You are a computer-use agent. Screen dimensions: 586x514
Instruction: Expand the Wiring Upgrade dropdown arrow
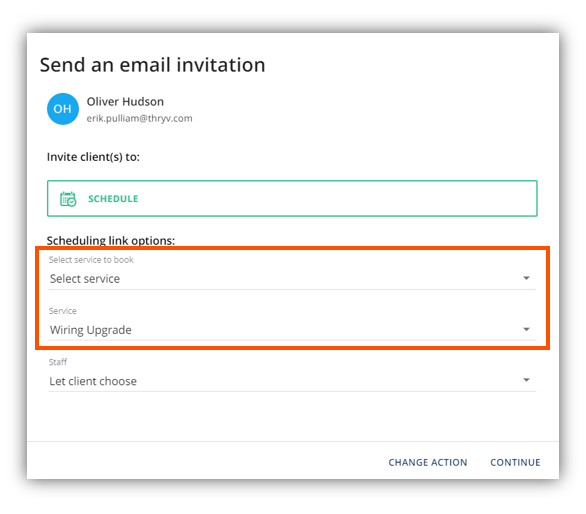click(526, 329)
